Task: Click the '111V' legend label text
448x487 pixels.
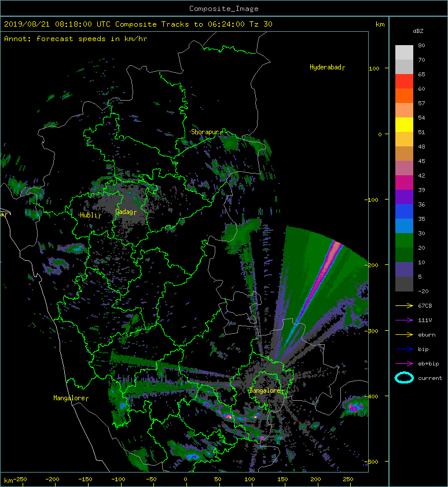Action: [x=425, y=320]
